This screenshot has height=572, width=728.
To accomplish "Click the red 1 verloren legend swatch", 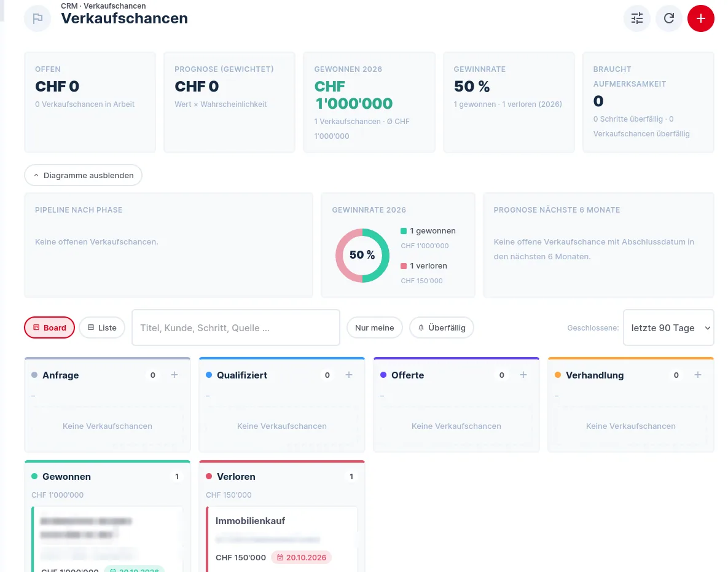I will pos(404,266).
